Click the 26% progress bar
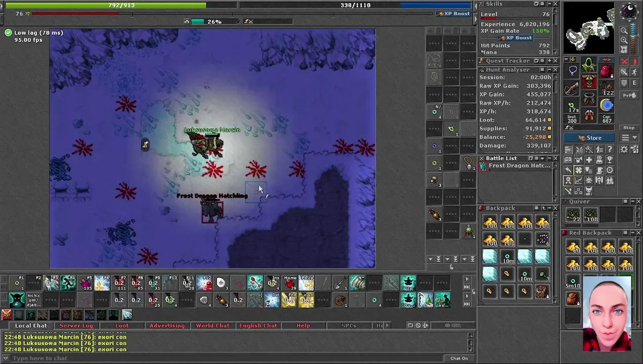 pyautogui.click(x=214, y=21)
